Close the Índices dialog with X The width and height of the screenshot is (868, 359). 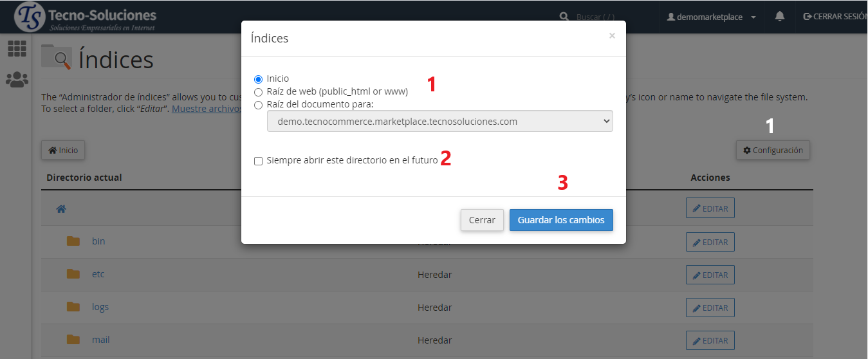(612, 36)
